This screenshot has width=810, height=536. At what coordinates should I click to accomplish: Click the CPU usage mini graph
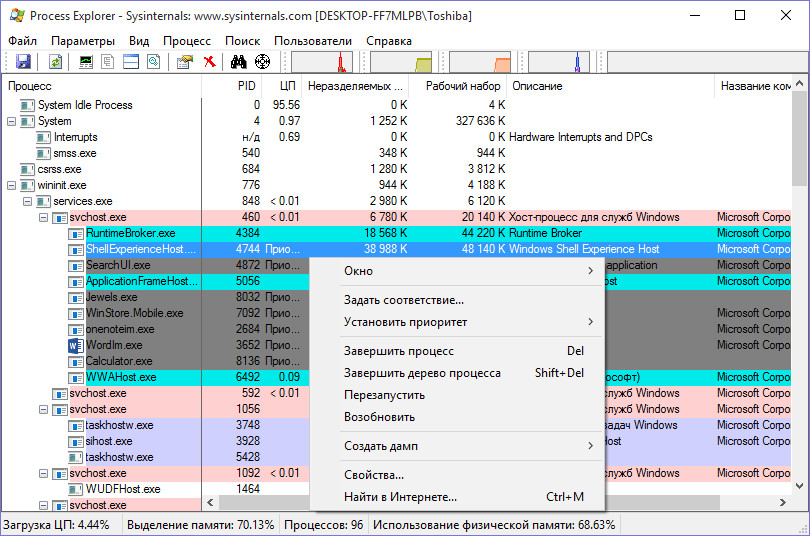coord(322,62)
